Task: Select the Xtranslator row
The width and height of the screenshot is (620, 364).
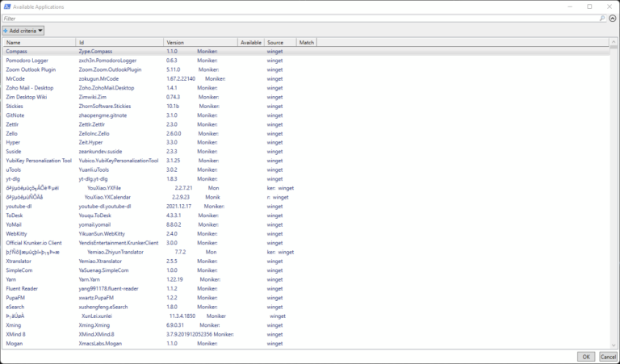Action: pyautogui.click(x=307, y=261)
